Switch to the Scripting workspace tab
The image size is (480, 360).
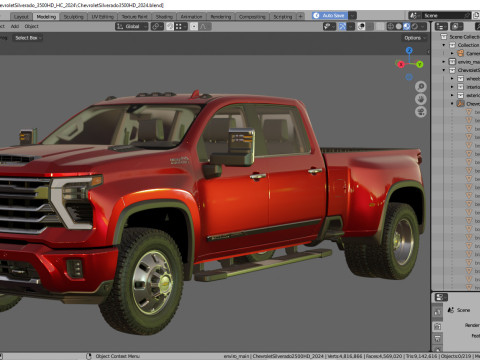pos(283,16)
